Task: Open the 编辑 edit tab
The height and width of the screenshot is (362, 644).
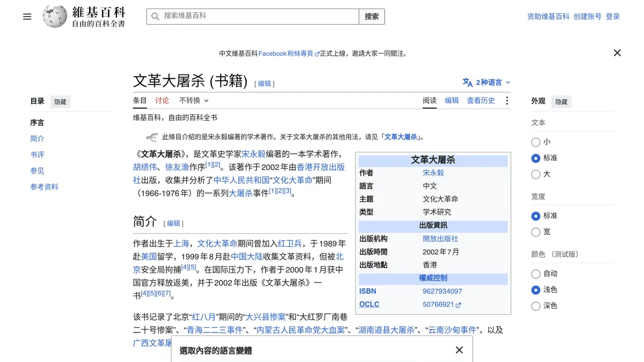Action: click(x=452, y=100)
